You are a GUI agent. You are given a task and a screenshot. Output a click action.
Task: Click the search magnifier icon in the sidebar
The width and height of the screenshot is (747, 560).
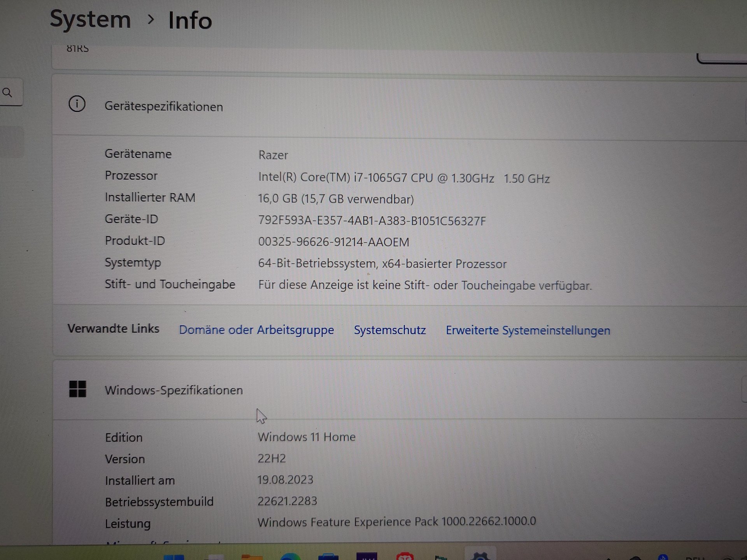(7, 93)
